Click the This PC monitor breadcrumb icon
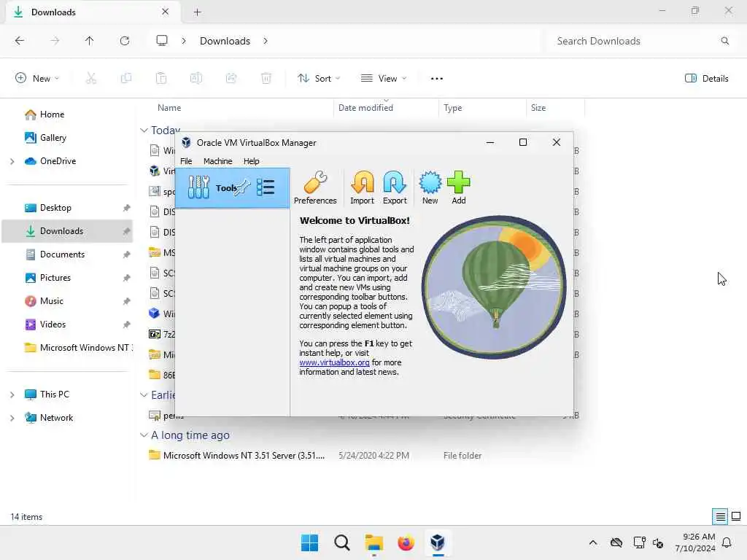747x560 pixels. click(162, 41)
